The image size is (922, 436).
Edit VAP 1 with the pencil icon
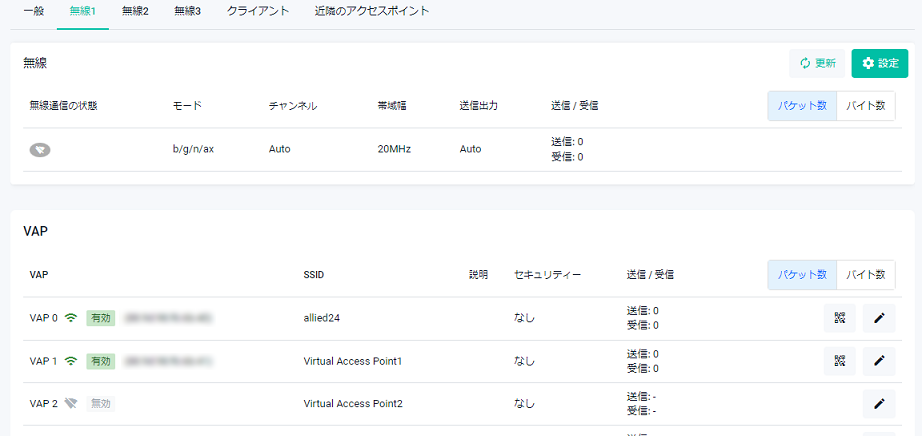(879, 361)
